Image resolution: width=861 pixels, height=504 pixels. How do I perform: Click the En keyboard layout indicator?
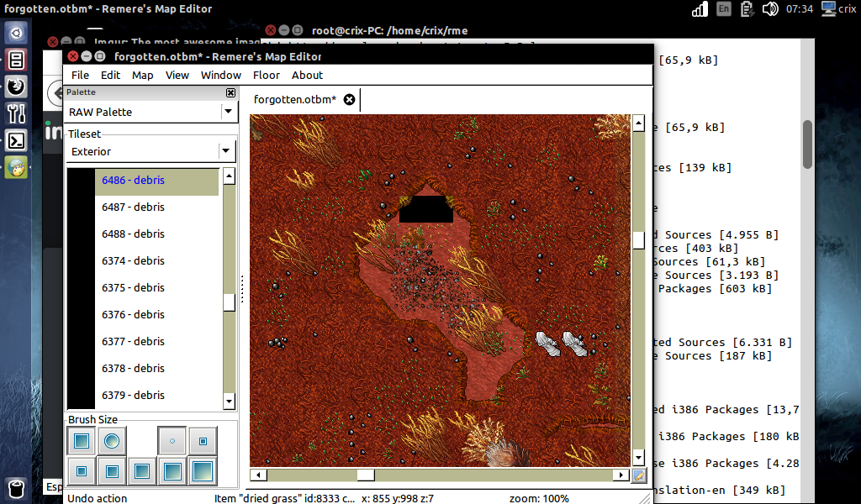[724, 8]
